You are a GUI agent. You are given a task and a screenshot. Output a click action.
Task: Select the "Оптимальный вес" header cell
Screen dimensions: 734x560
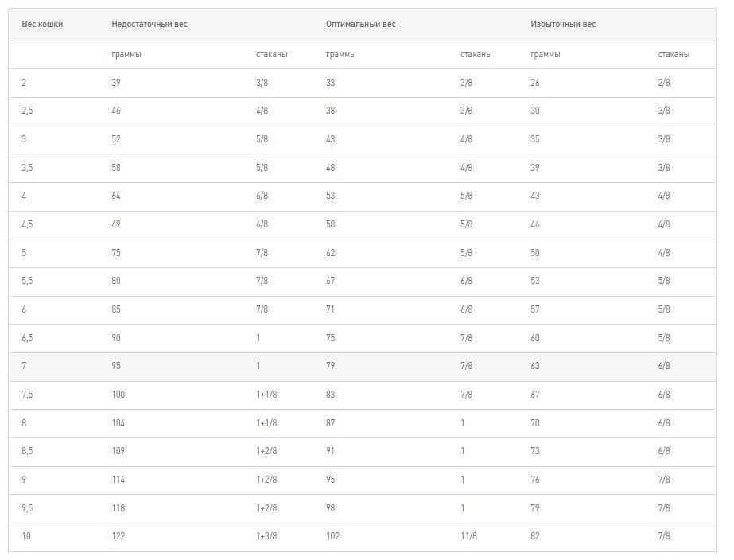click(x=360, y=25)
